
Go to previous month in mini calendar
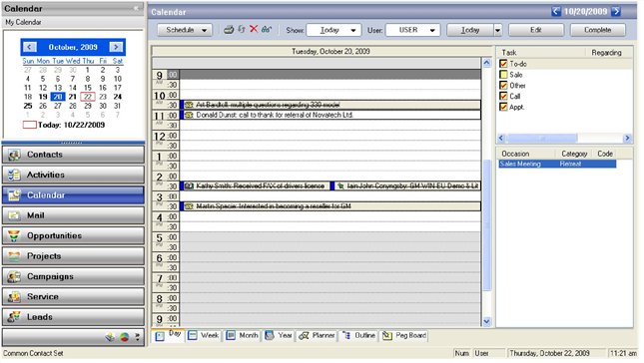click(29, 47)
